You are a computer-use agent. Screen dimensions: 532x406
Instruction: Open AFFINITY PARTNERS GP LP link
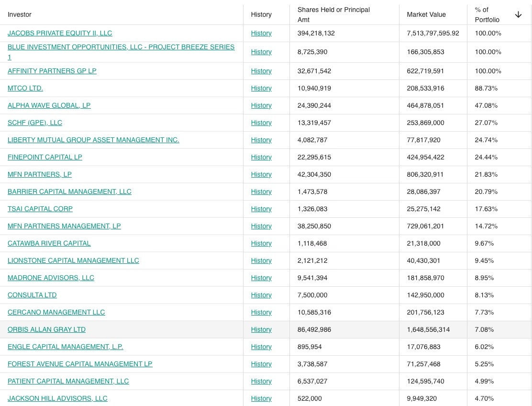tap(52, 71)
